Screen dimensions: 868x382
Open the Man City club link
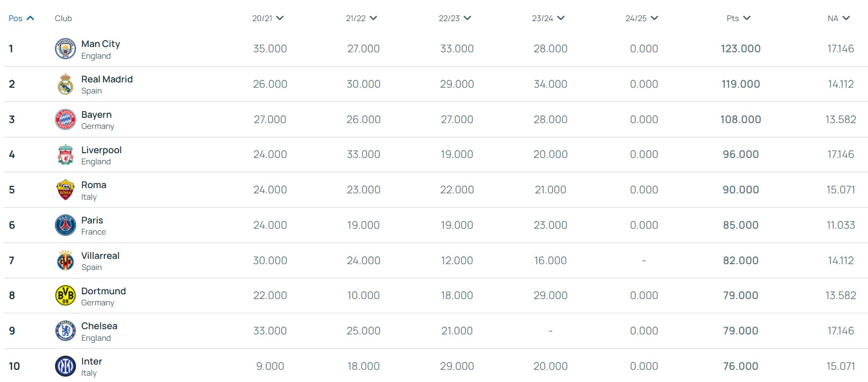point(100,44)
